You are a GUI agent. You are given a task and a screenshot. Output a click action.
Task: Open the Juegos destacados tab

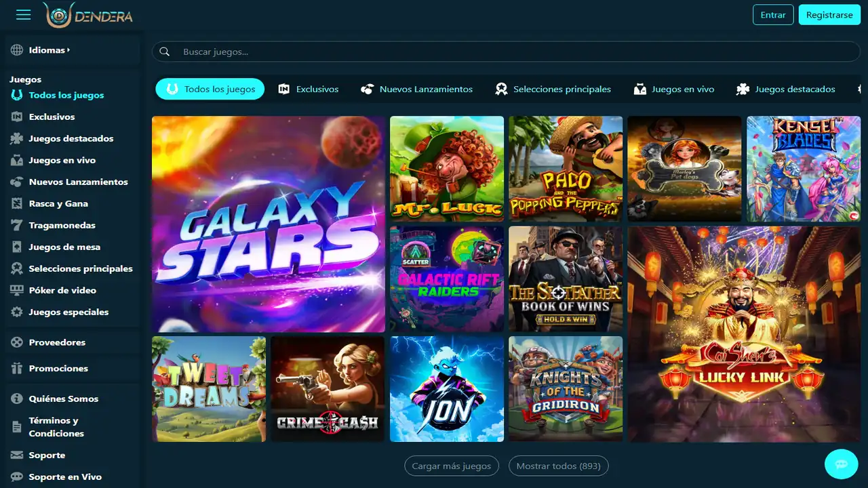(x=786, y=89)
